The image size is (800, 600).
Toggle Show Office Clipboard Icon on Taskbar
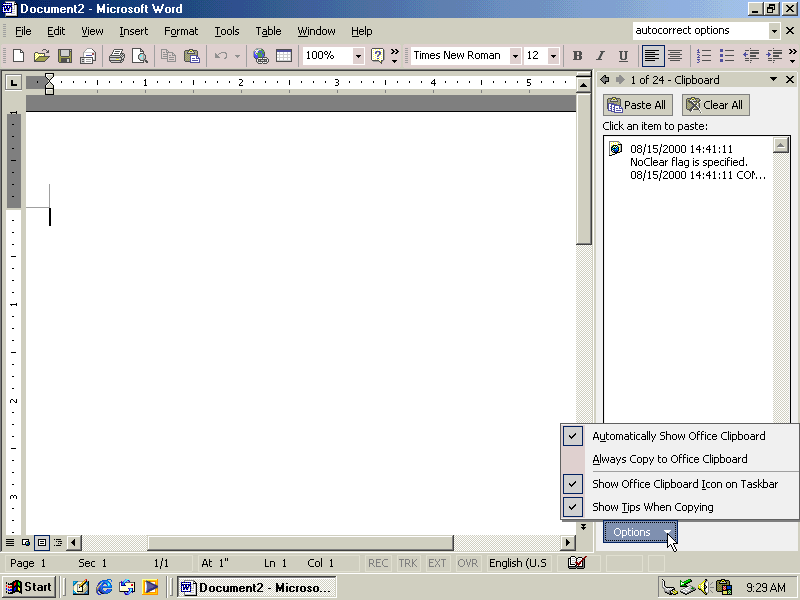click(684, 484)
